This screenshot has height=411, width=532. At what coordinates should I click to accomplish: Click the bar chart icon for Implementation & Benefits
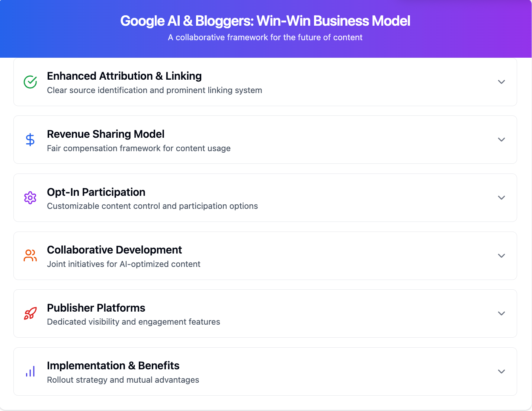coord(30,371)
